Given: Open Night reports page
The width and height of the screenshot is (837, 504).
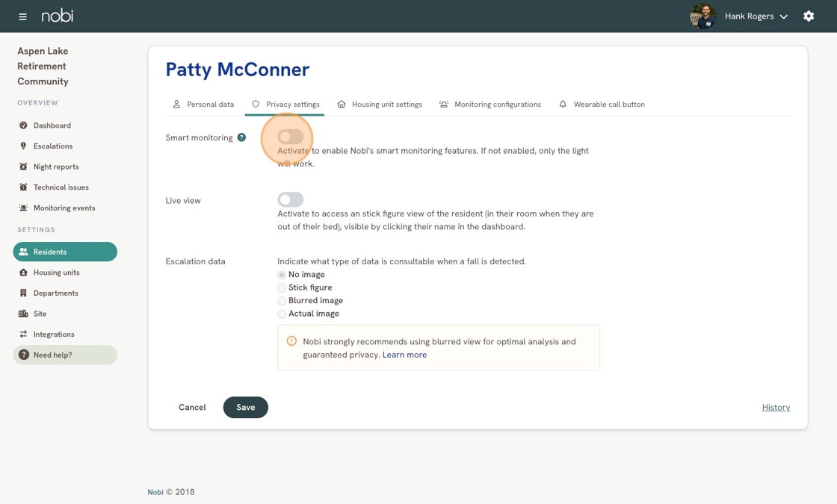Looking at the screenshot, I should tap(55, 167).
